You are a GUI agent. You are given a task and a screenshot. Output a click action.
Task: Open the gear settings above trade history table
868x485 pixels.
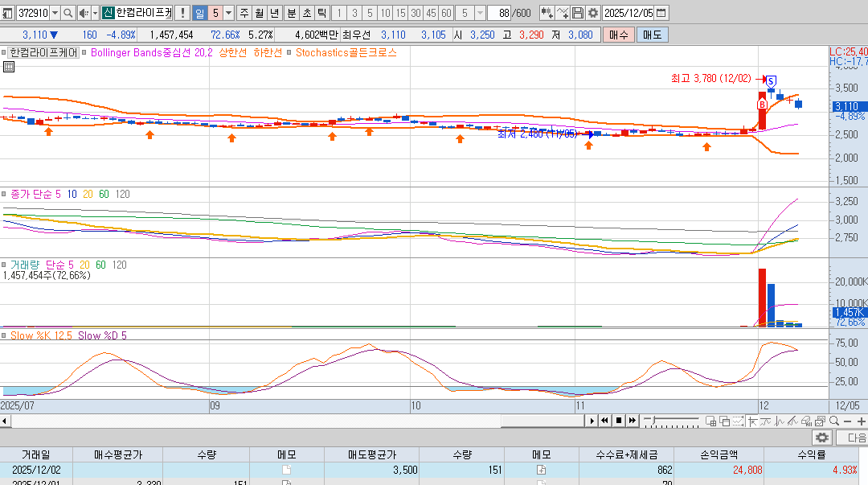click(822, 438)
